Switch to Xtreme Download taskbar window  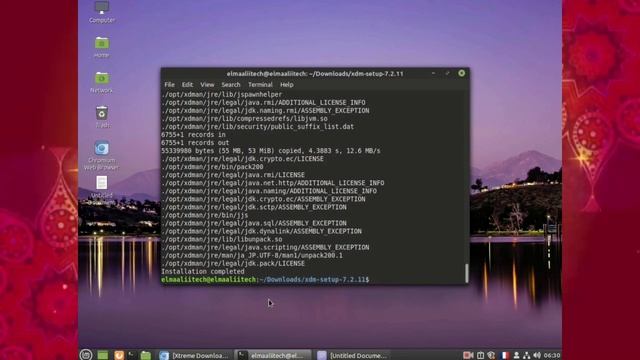pyautogui.click(x=194, y=356)
